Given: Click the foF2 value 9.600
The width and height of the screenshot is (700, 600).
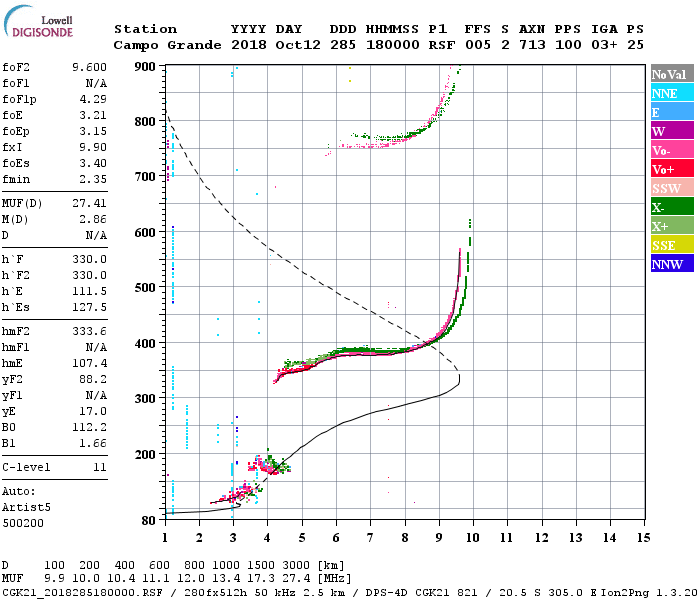Looking at the screenshot, I should (89, 67).
